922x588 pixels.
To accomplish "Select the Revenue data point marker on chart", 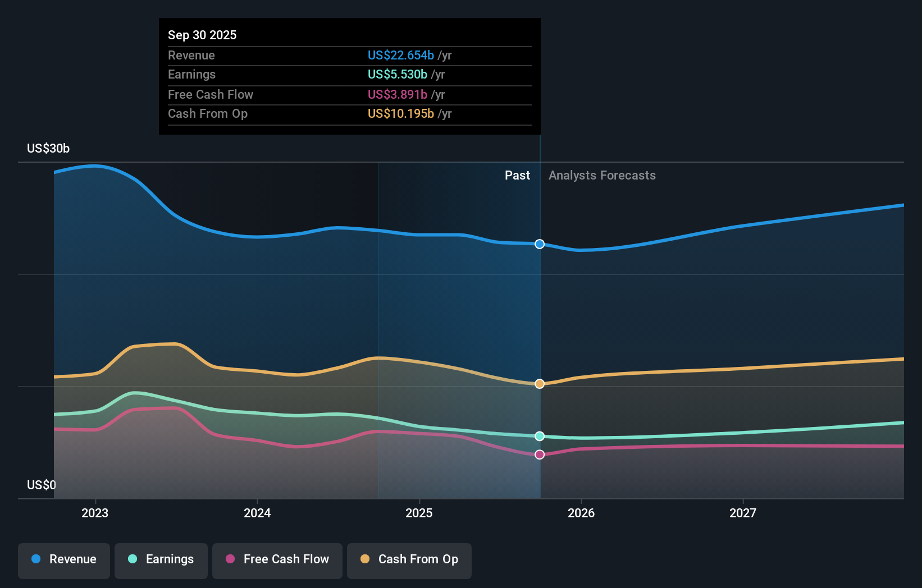I will 539,244.
